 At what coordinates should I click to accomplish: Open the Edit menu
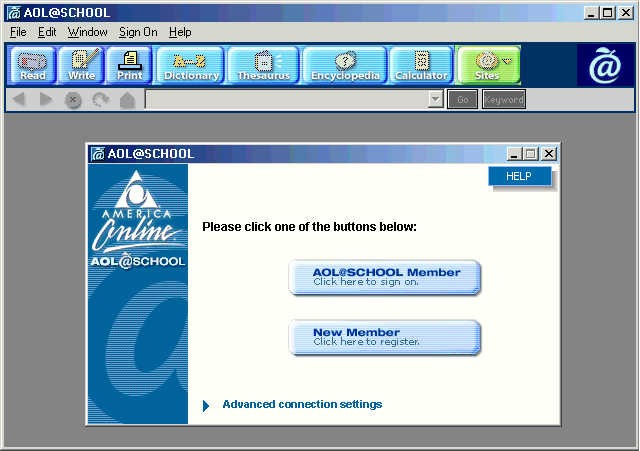(47, 32)
